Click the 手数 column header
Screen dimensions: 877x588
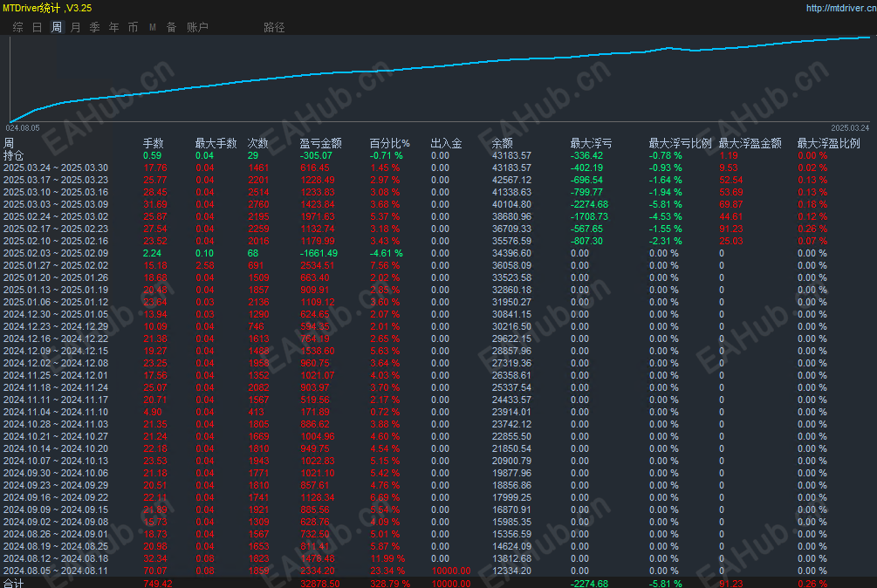pos(154,143)
